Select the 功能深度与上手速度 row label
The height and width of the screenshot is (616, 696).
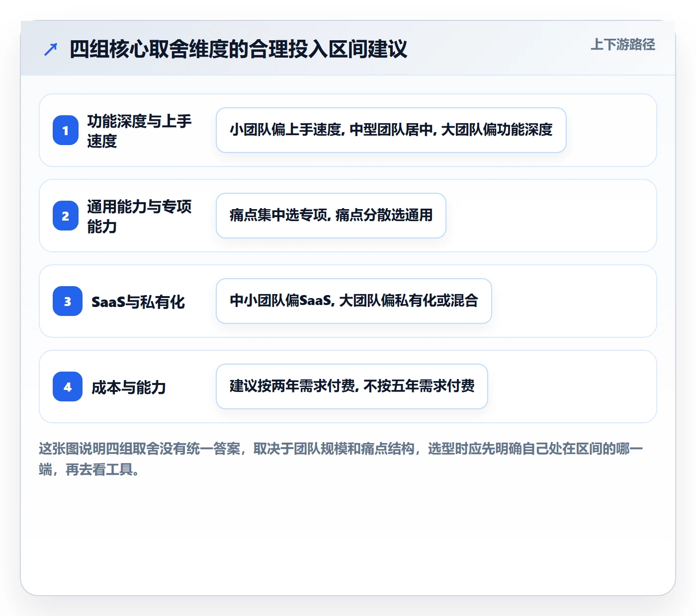(x=139, y=131)
